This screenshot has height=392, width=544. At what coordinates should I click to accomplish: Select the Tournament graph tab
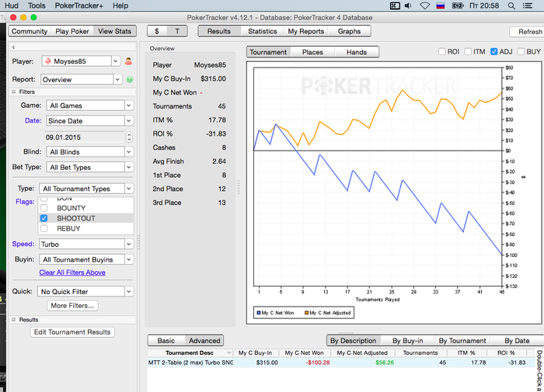pyautogui.click(x=268, y=52)
